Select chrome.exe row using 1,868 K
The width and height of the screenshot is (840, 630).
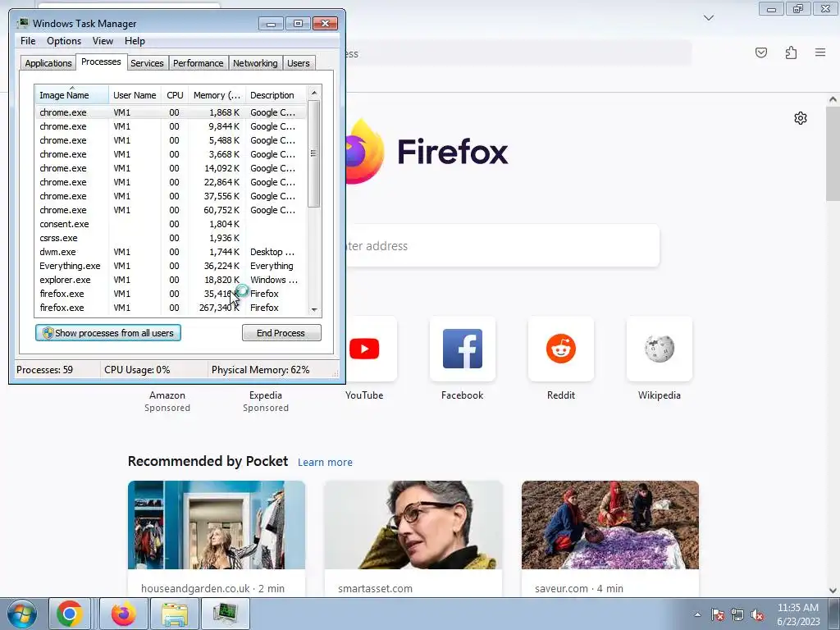(x=171, y=112)
